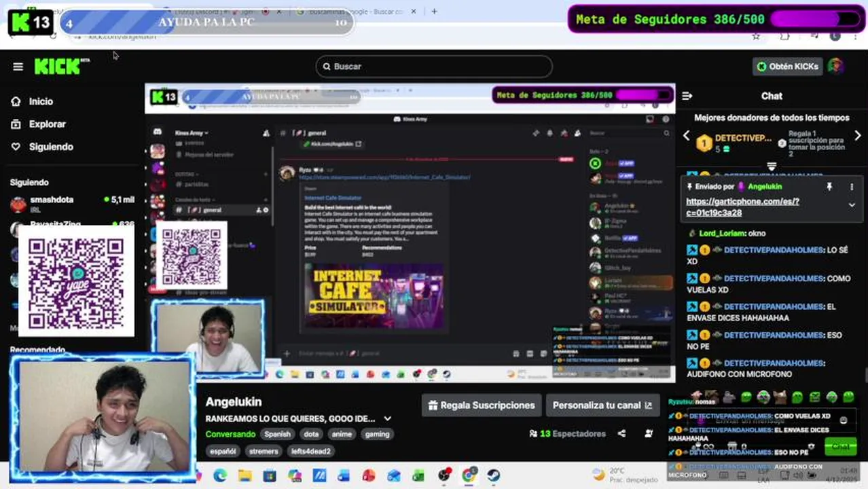Open File Explorer from taskbar

click(x=245, y=475)
